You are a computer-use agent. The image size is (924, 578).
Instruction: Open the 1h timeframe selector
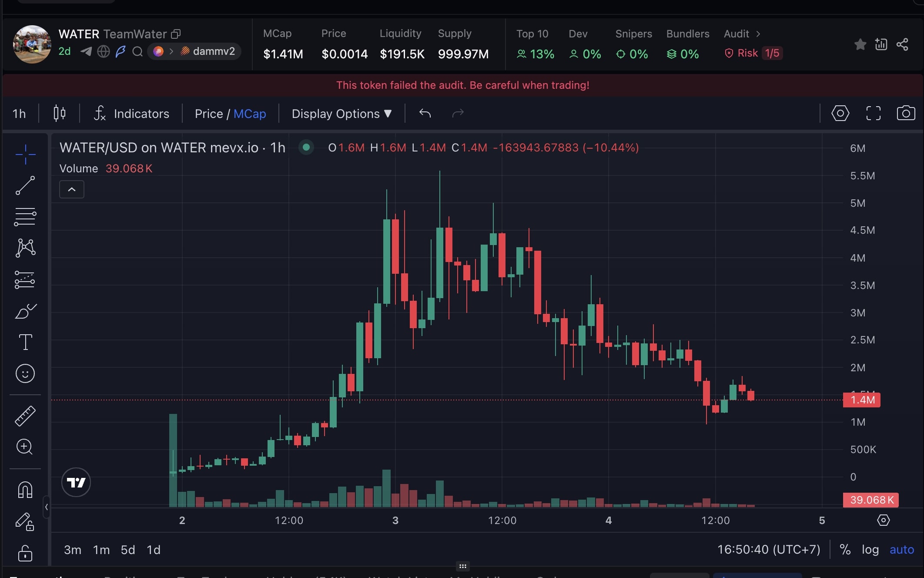click(19, 114)
